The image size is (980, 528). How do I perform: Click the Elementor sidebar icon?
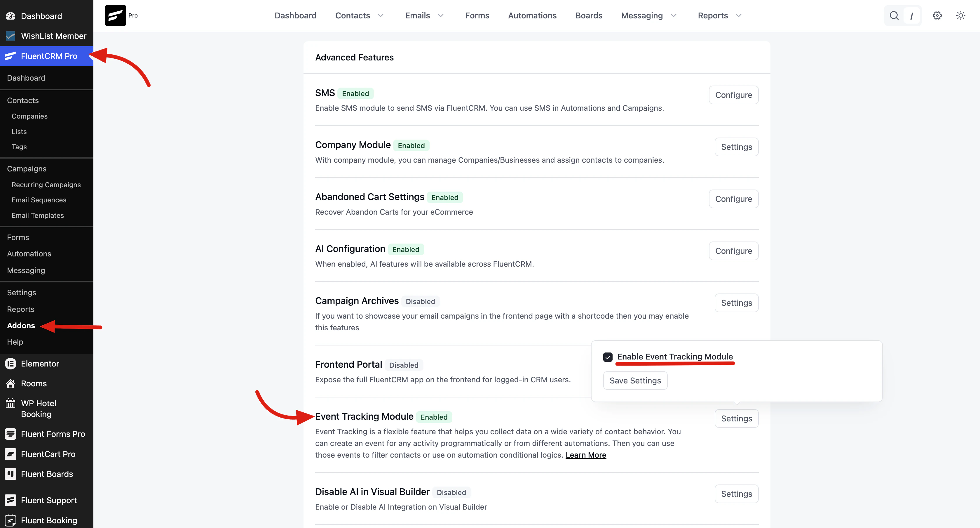(x=11, y=364)
